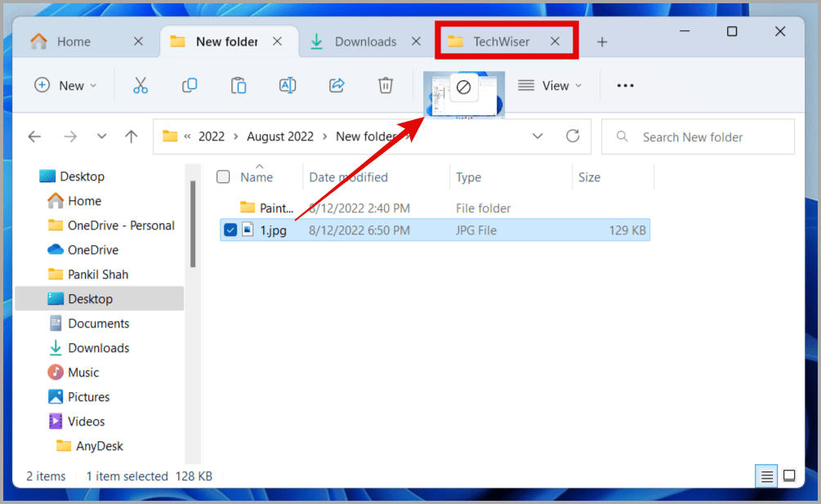The width and height of the screenshot is (821, 504).
Task: Click the breadcrumb overflow double chevron
Action: click(187, 136)
